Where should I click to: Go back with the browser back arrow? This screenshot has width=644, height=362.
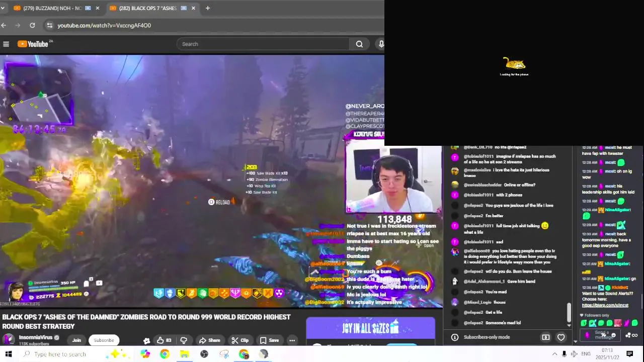pos(4,25)
